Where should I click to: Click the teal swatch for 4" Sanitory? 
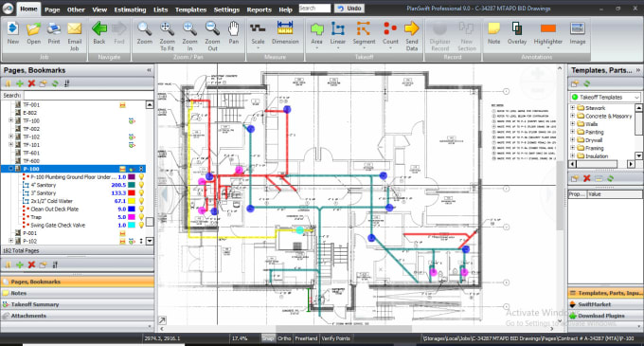point(132,185)
